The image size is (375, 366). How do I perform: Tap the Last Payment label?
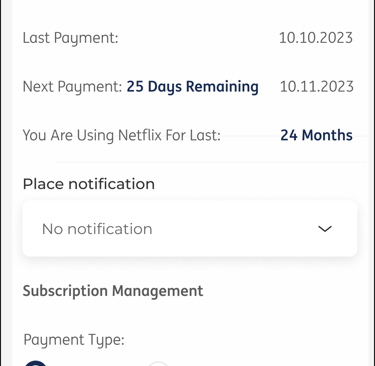(x=70, y=38)
